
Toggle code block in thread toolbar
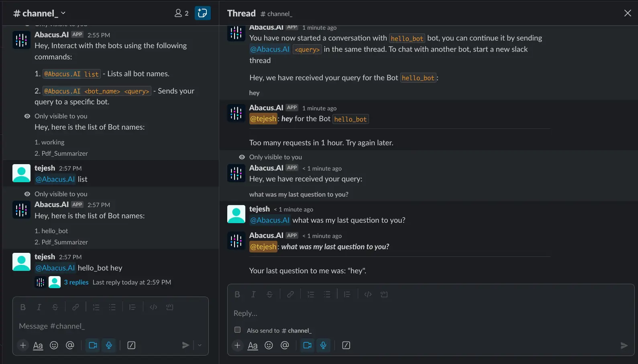[x=384, y=295]
